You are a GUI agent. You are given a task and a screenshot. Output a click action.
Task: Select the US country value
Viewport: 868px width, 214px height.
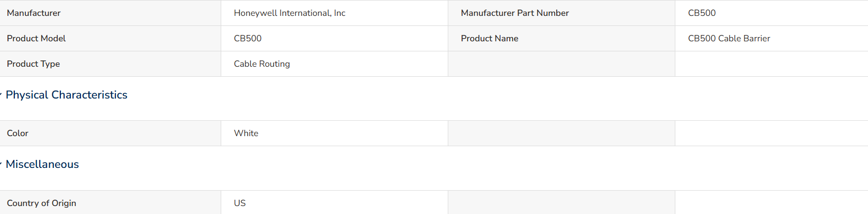pyautogui.click(x=240, y=203)
